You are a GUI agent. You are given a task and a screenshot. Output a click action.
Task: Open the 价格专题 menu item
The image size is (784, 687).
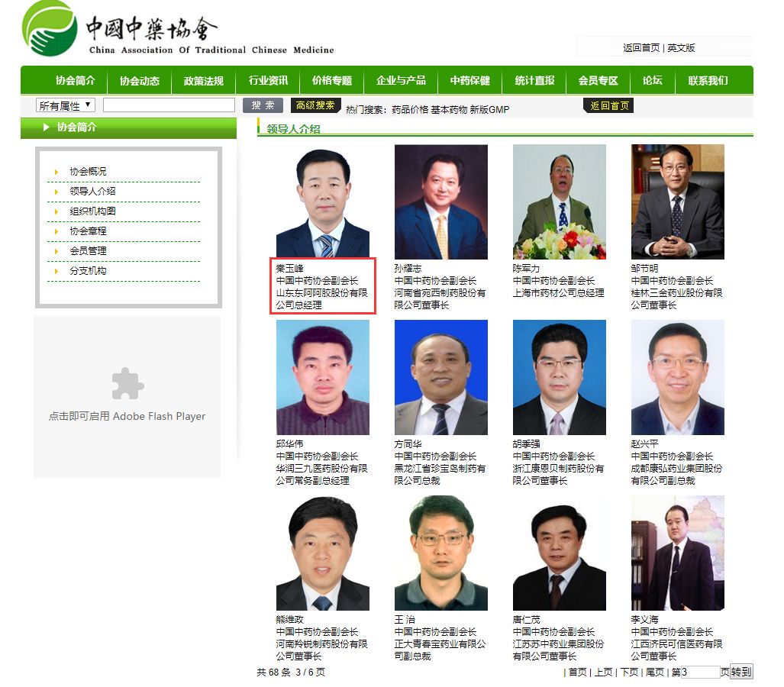point(332,80)
